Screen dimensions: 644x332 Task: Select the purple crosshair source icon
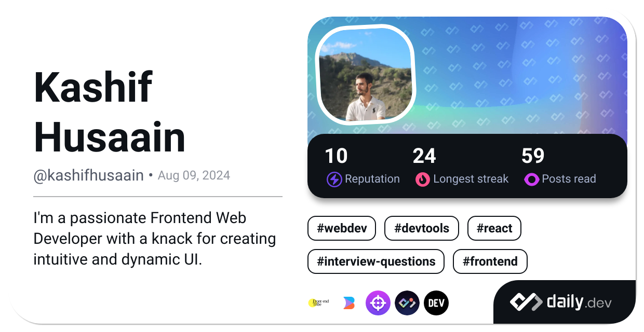point(378,303)
